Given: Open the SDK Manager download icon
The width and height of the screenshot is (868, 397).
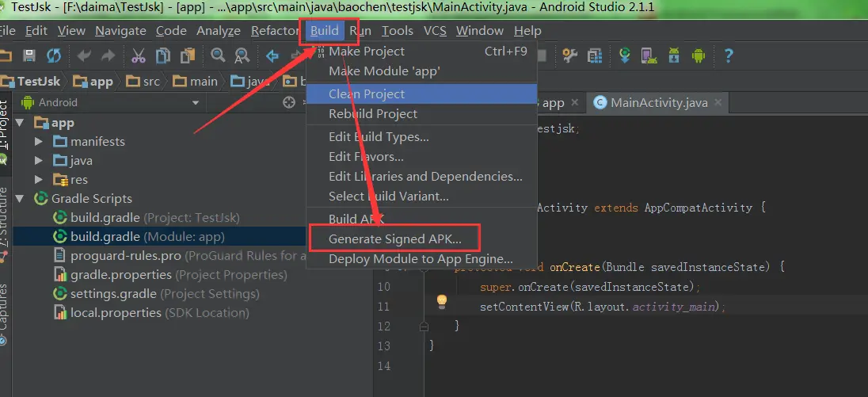Looking at the screenshot, I should pos(674,55).
